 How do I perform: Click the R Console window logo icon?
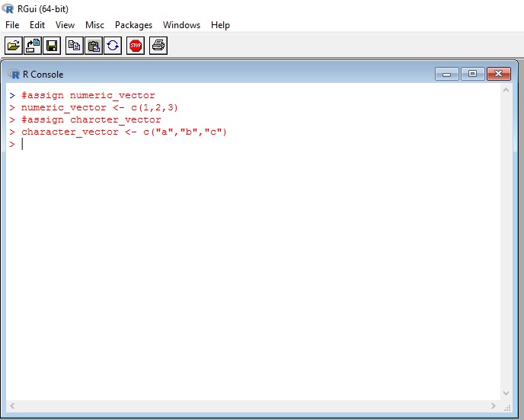pos(14,74)
